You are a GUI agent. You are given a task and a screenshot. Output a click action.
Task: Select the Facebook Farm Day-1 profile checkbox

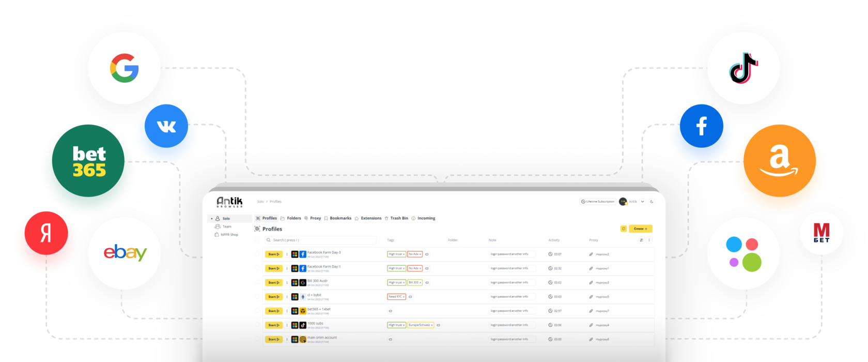pyautogui.click(x=257, y=268)
